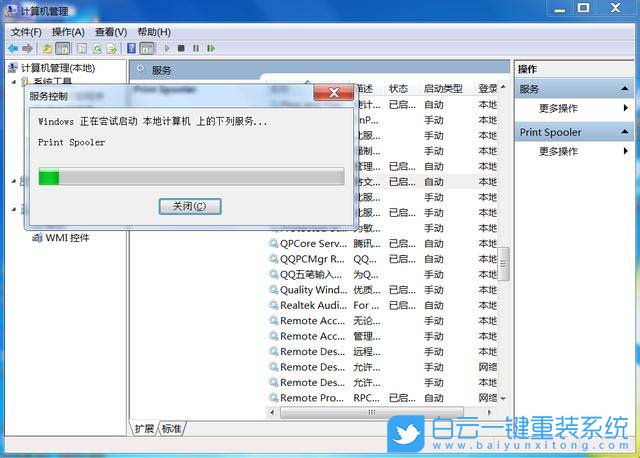
Task: Click the 腾讯... description cell
Action: click(x=367, y=244)
